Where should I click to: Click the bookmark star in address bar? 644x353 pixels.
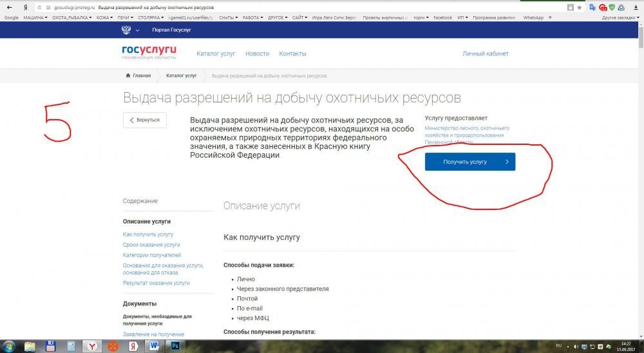click(x=580, y=7)
